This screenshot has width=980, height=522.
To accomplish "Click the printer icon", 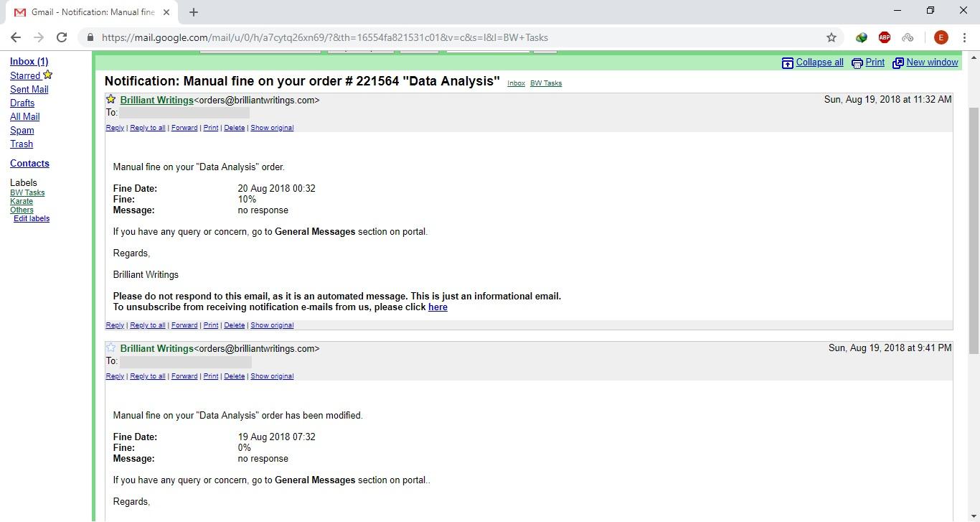I will coord(857,62).
